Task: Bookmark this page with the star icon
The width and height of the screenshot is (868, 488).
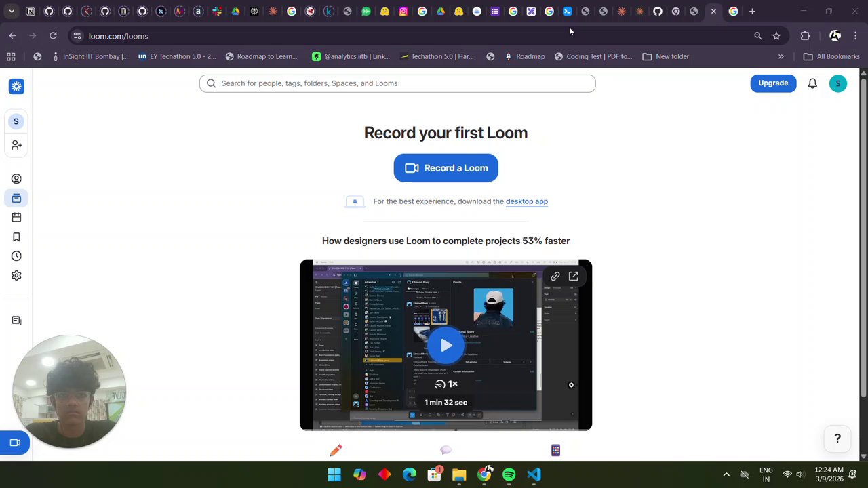Action: pos(776,36)
